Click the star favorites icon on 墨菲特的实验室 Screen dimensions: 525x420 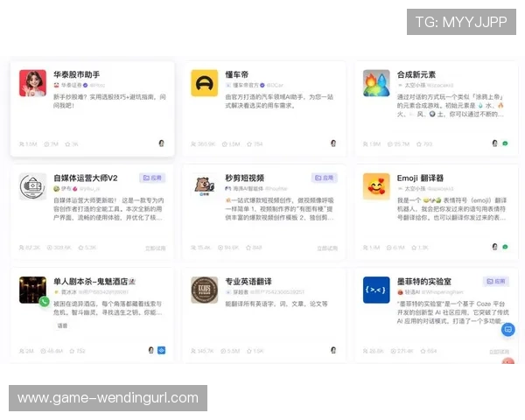click(423, 351)
